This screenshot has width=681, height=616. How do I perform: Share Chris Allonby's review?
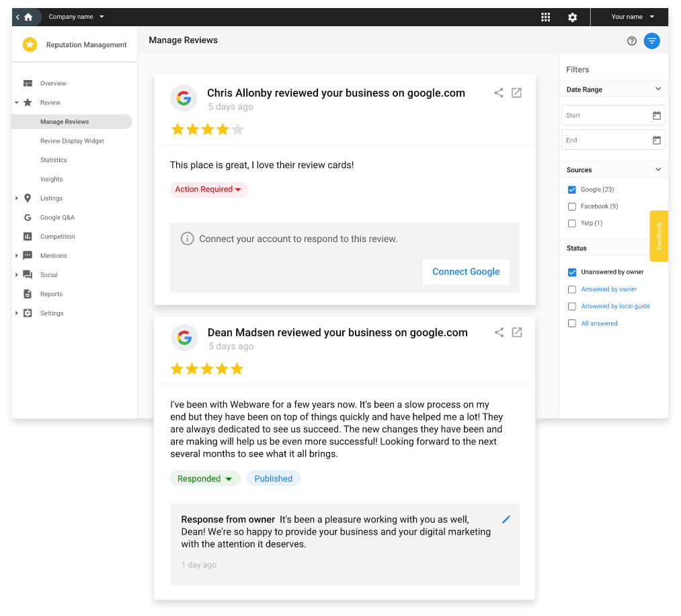pos(499,93)
